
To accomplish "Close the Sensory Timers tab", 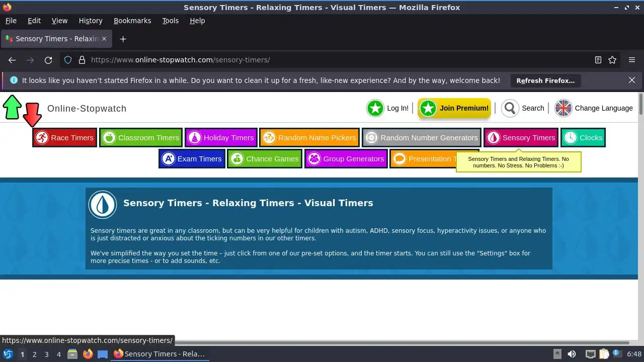I will tap(104, 39).
